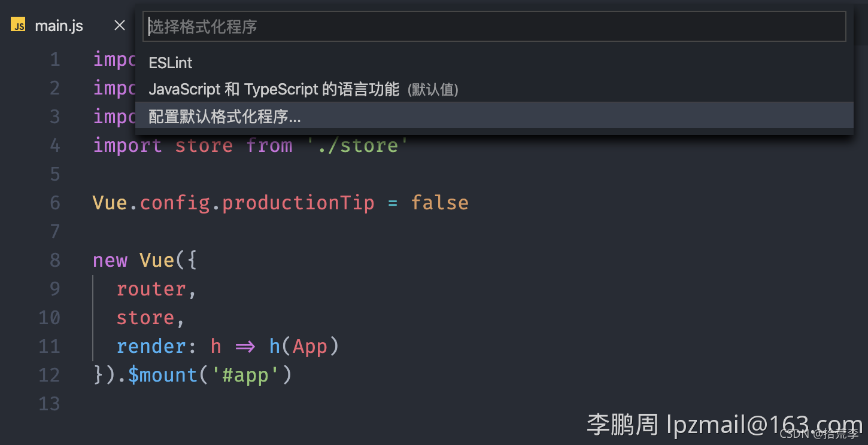Screen dimensions: 868x445
Task: Click 'from' keyword on line 4
Action: 269,145
